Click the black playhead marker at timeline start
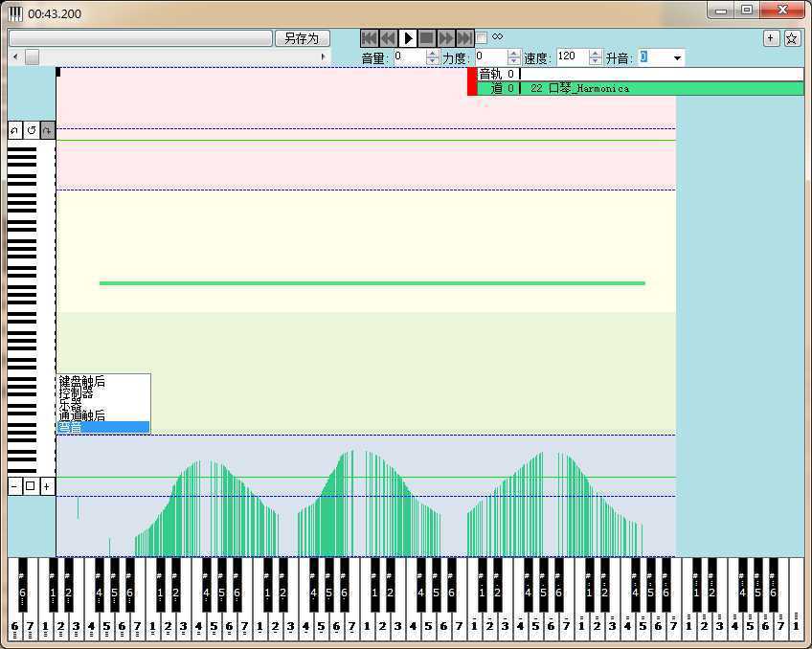The width and height of the screenshot is (812, 649). click(58, 72)
